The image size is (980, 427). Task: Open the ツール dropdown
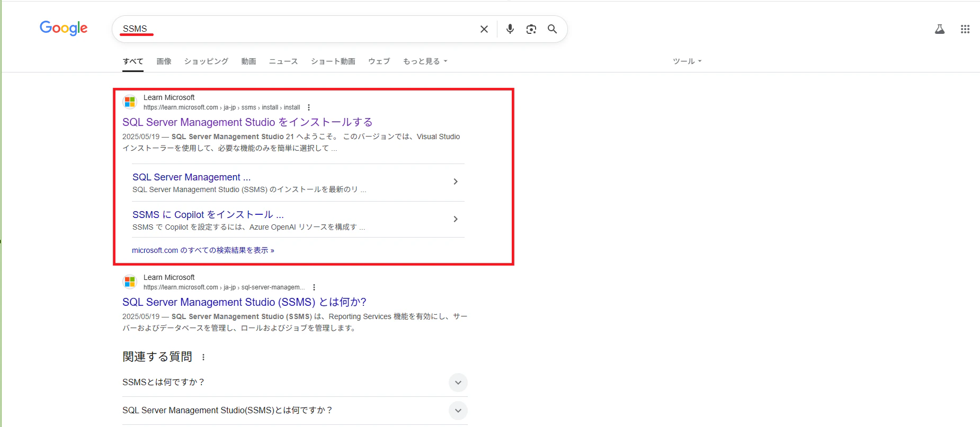coord(687,61)
